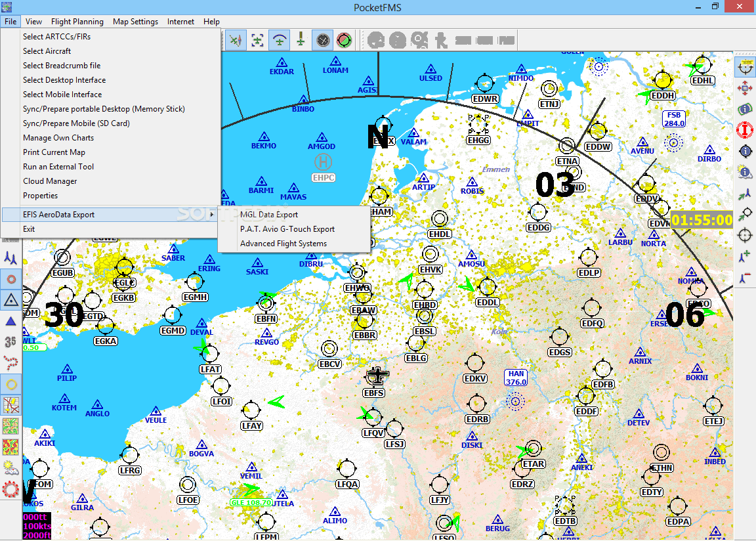Screen dimensions: 756x541
Task: Toggle the yellow ring layer icon
Action: point(10,384)
